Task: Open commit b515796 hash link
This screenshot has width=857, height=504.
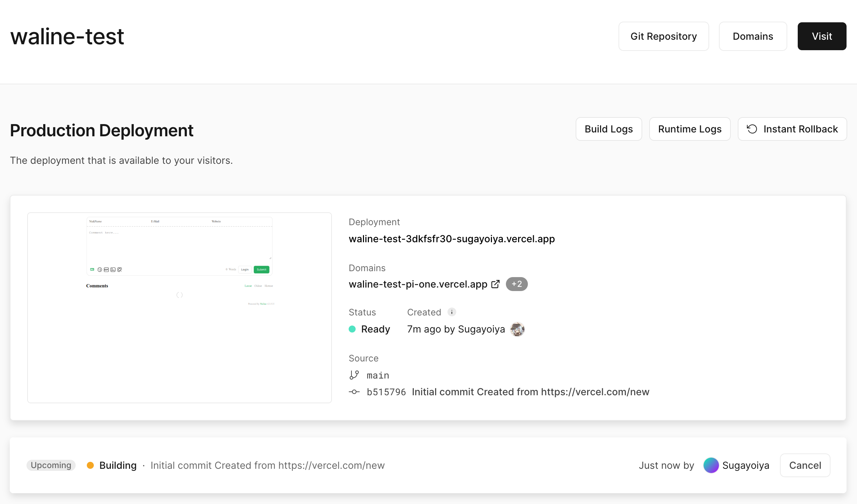Action: pyautogui.click(x=386, y=392)
